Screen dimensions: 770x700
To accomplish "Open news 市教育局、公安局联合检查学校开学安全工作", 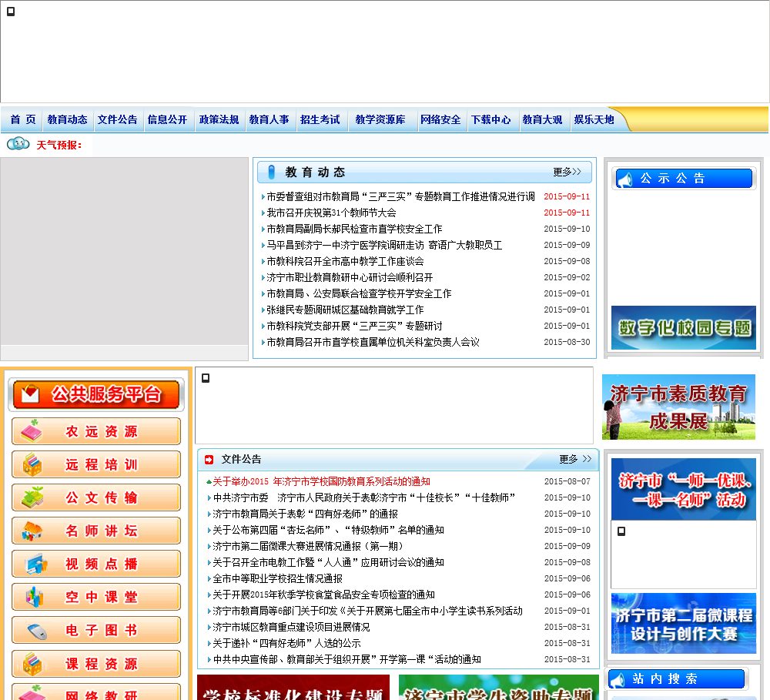I will pyautogui.click(x=359, y=293).
